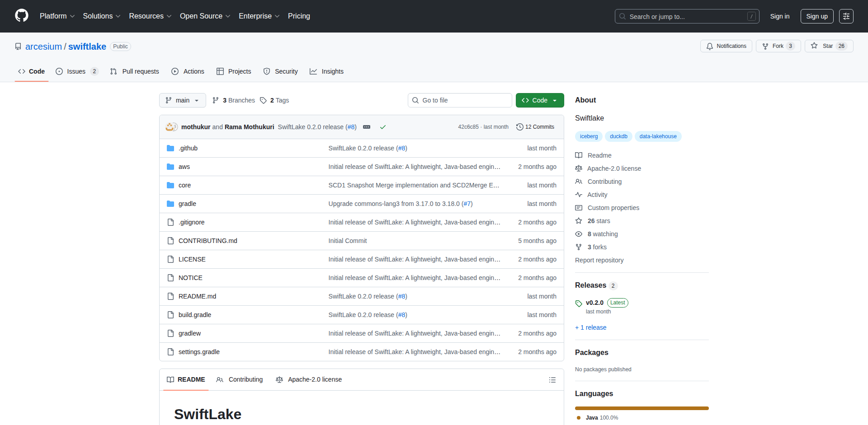Expand the Platform menu
The image size is (868, 425).
point(57,16)
